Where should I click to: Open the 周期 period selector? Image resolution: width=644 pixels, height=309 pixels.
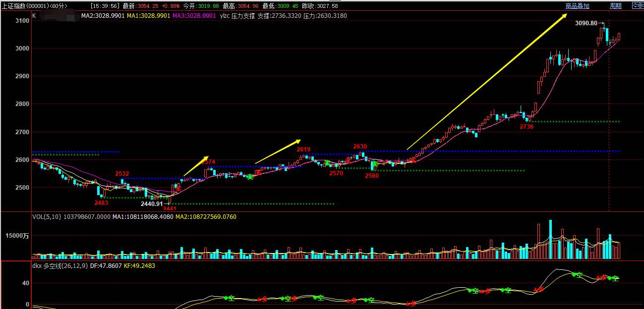click(x=616, y=6)
